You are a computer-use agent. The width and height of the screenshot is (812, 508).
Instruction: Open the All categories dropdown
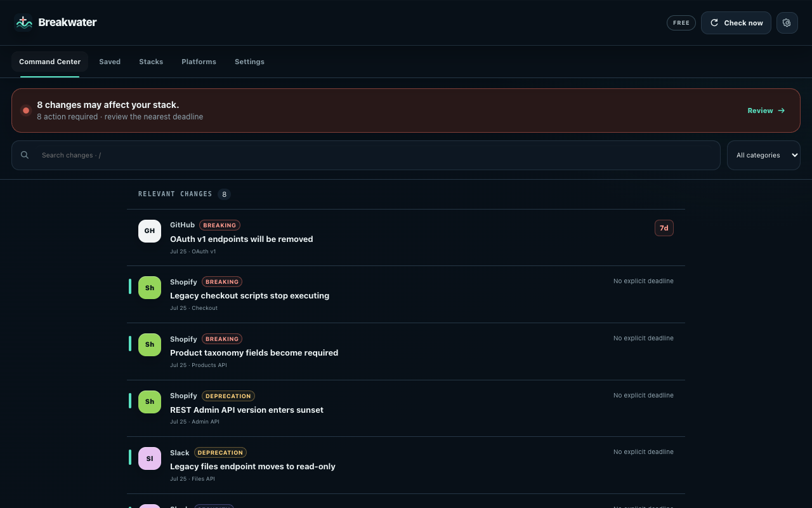[x=764, y=155]
